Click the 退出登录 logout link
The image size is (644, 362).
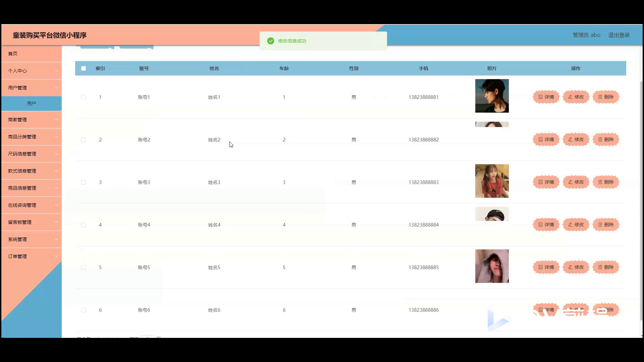[x=619, y=35]
